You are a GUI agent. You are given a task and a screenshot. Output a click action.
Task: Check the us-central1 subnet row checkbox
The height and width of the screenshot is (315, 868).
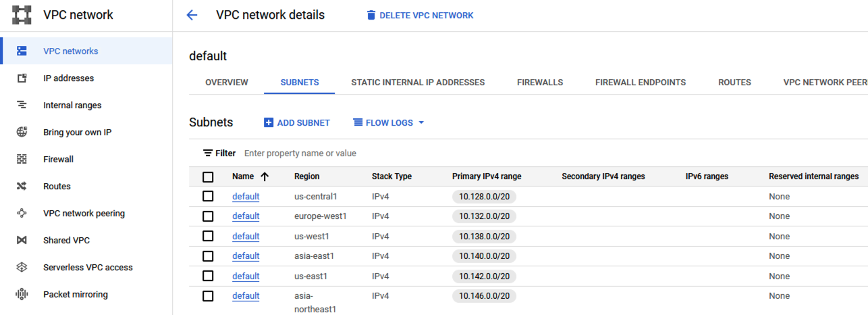[x=208, y=196]
